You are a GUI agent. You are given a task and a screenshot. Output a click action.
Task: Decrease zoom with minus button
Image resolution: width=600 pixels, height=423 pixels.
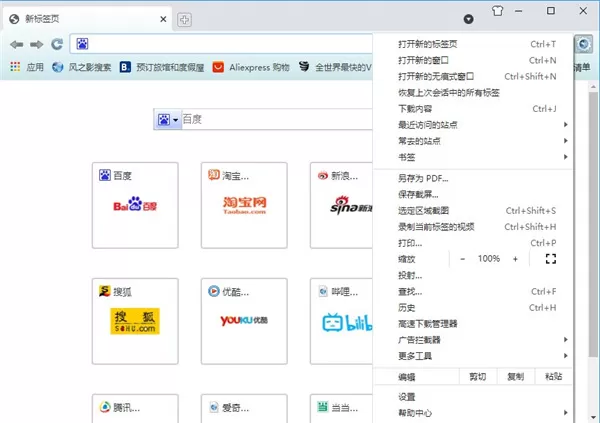[x=462, y=259]
